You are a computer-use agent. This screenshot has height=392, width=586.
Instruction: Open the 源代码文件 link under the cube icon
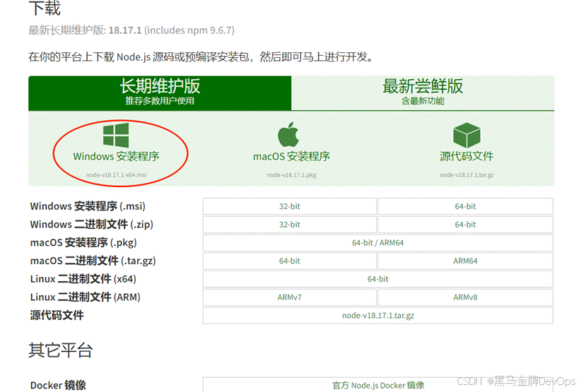(x=467, y=156)
